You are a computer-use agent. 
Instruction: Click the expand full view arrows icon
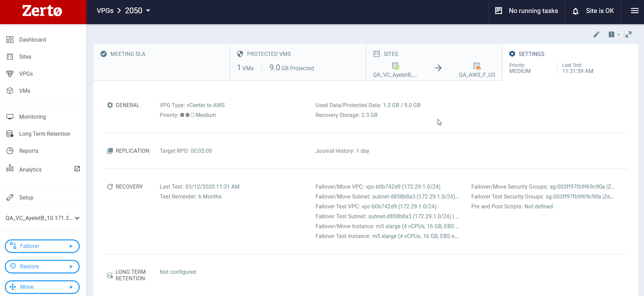point(629,34)
